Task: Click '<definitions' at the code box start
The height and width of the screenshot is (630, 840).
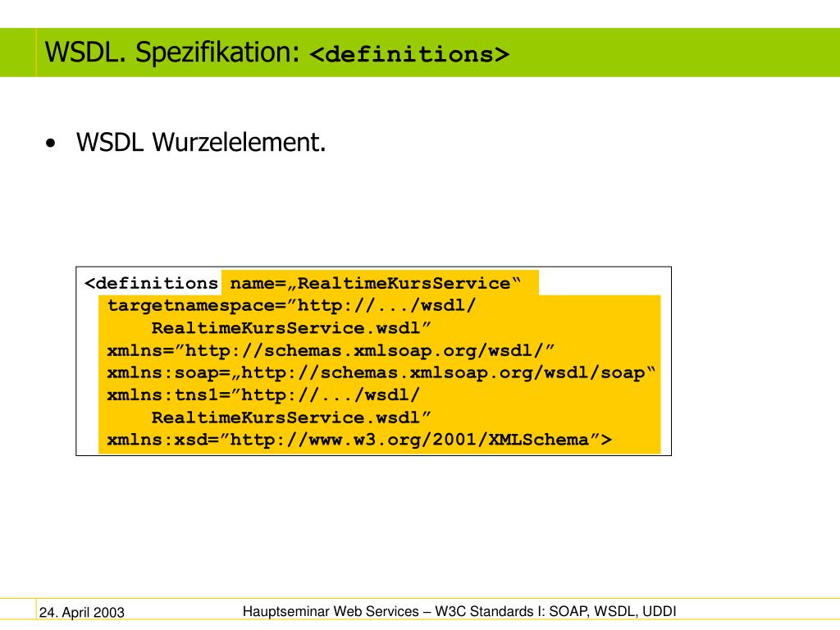Action: (x=151, y=283)
